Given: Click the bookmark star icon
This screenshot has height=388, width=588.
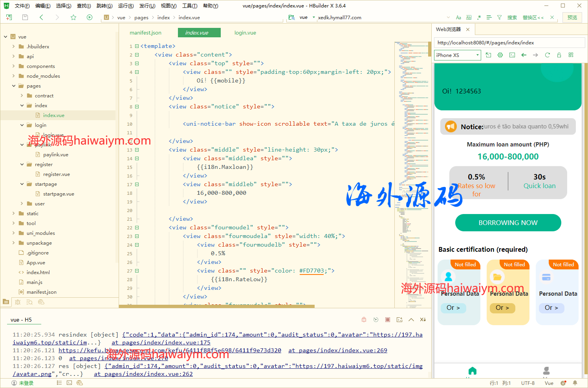Looking at the screenshot, I should (73, 17).
